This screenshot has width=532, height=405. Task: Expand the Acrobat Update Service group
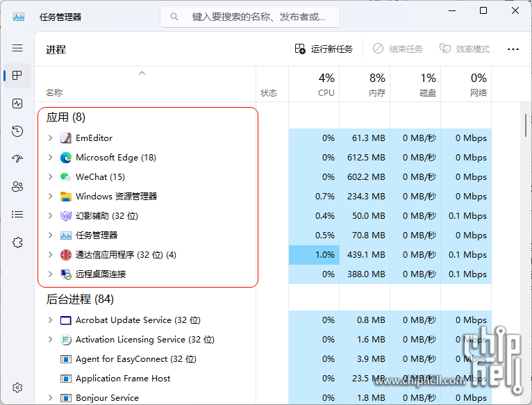click(50, 320)
